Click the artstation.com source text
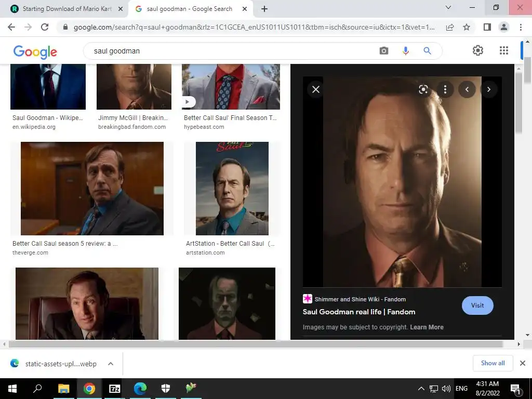This screenshot has height=399, width=532. pos(205,252)
